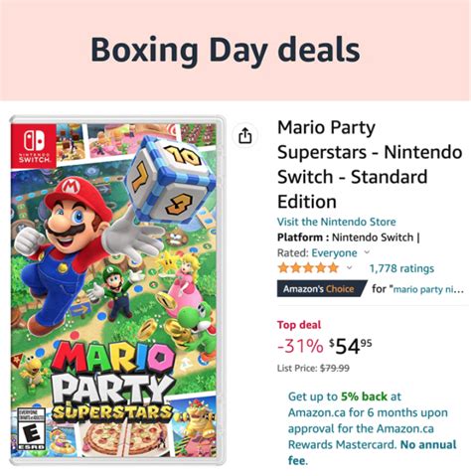
Task: Expand the Rated Everyone dropdown chevron
Action: (367, 252)
